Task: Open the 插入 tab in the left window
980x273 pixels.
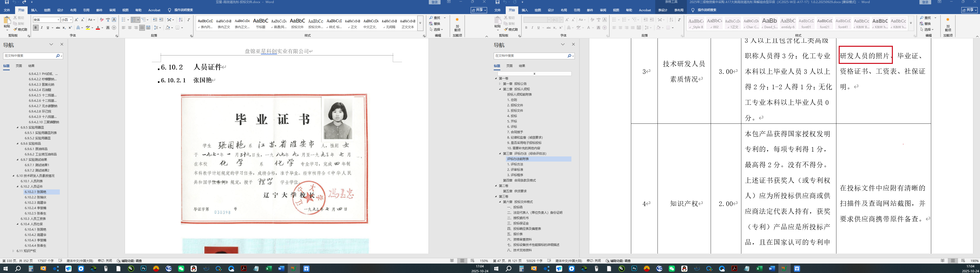Action: pyautogui.click(x=34, y=10)
